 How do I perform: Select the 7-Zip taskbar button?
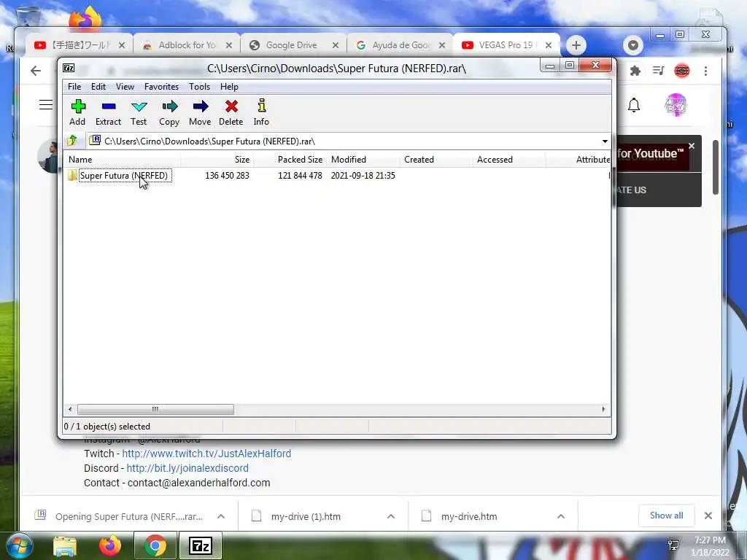(x=201, y=546)
